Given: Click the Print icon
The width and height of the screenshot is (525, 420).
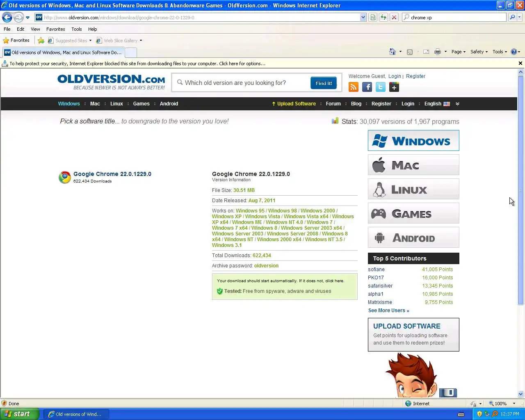Looking at the screenshot, I should [x=438, y=52].
